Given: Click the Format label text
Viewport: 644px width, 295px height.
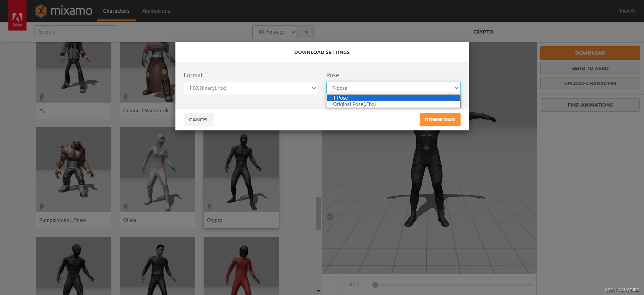Looking at the screenshot, I should click(193, 75).
